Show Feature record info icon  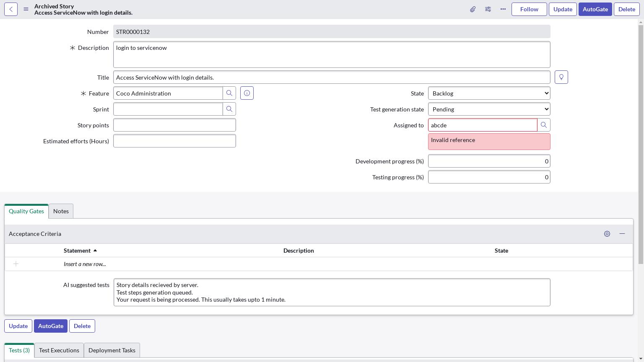point(247,93)
